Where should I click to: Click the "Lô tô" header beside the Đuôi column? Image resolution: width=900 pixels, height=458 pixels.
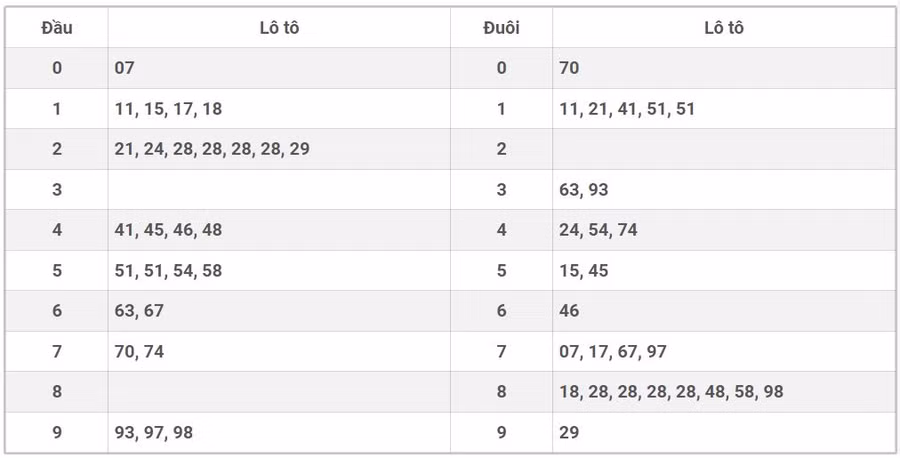(723, 28)
